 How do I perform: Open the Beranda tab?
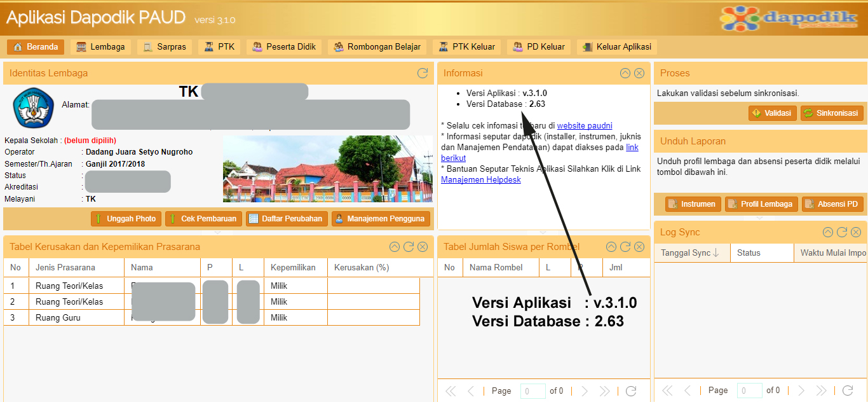click(x=36, y=47)
